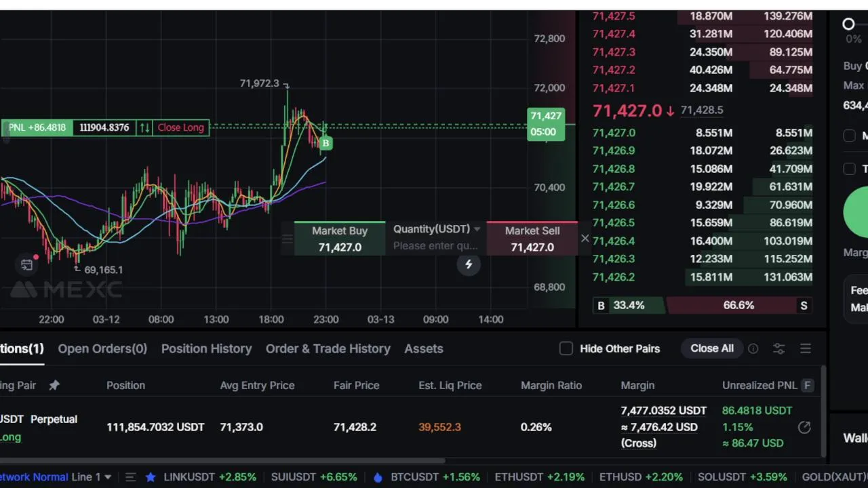Toggle the upper checkbox in order panel

tap(850, 136)
